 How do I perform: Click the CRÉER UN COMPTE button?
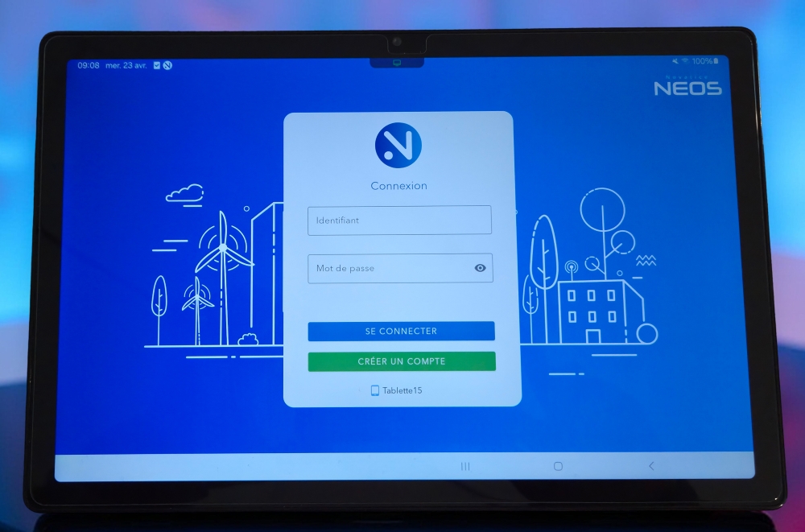pyautogui.click(x=402, y=361)
